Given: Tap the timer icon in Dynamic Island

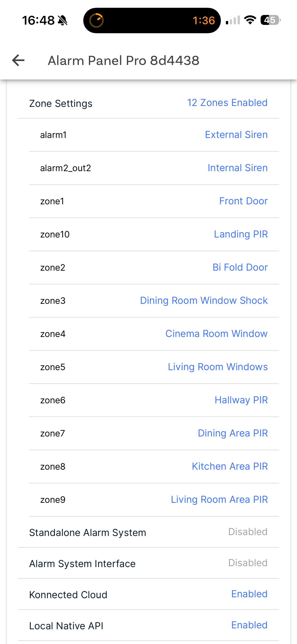Looking at the screenshot, I should (96, 20).
